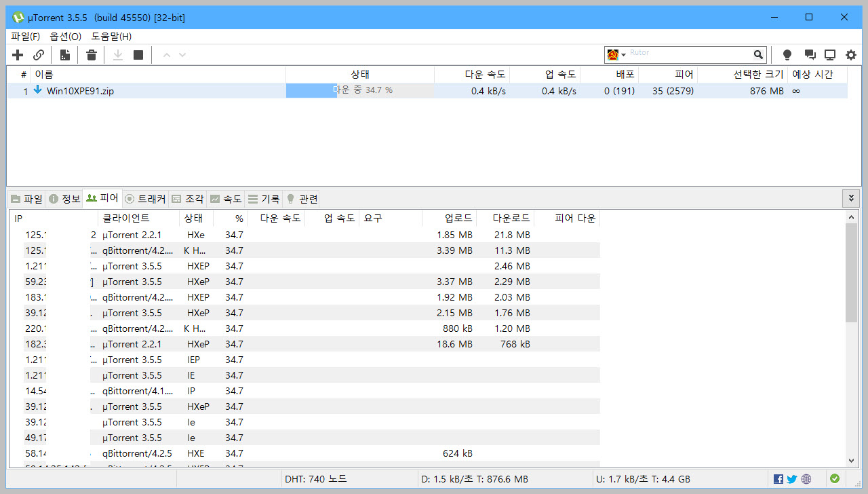Click the µTorrent logo in title bar

click(18, 18)
